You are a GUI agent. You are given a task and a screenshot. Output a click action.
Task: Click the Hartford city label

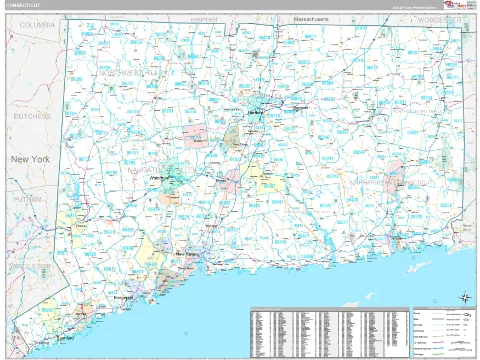256,113
